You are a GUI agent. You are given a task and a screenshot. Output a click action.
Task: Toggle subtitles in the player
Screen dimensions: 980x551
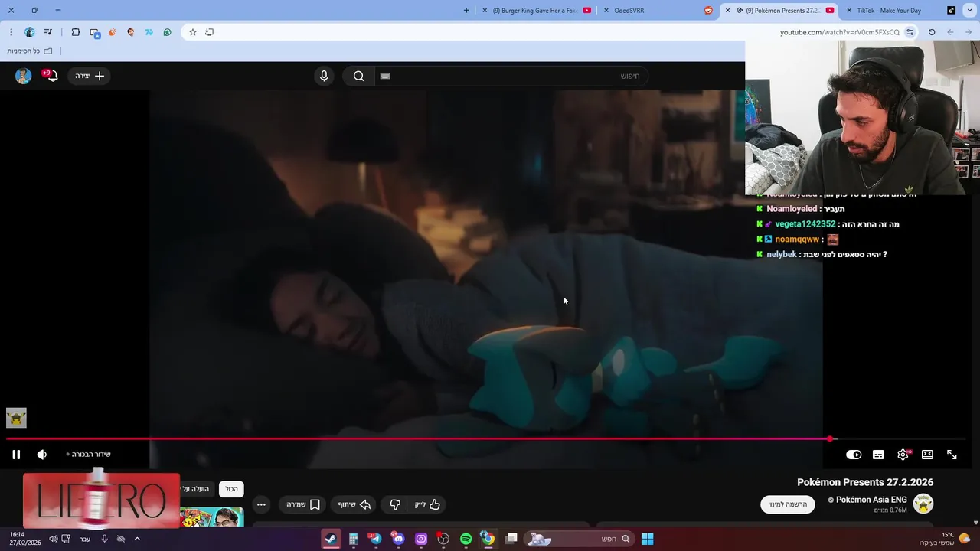tap(878, 455)
